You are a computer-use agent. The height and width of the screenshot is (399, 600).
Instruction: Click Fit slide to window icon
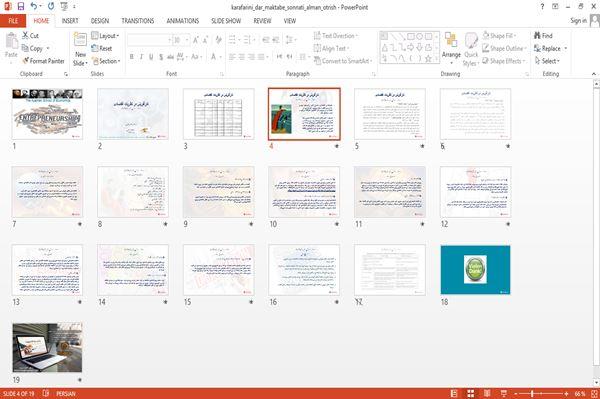[594, 393]
